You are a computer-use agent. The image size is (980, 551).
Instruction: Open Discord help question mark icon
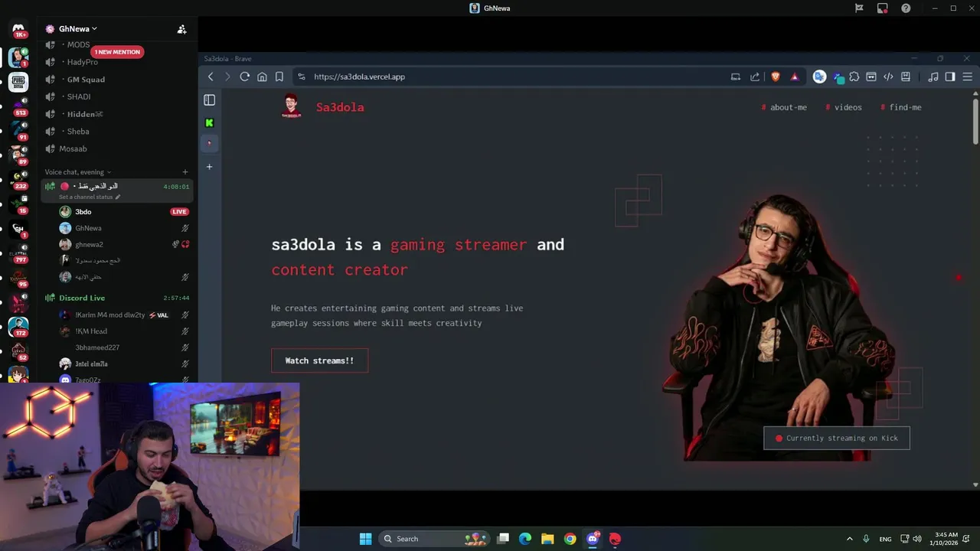pos(906,8)
